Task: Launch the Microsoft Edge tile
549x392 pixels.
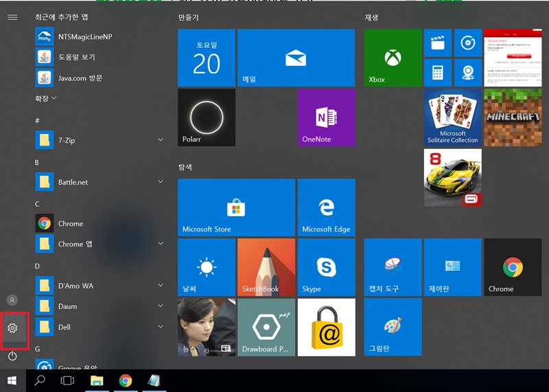Action: click(x=327, y=207)
